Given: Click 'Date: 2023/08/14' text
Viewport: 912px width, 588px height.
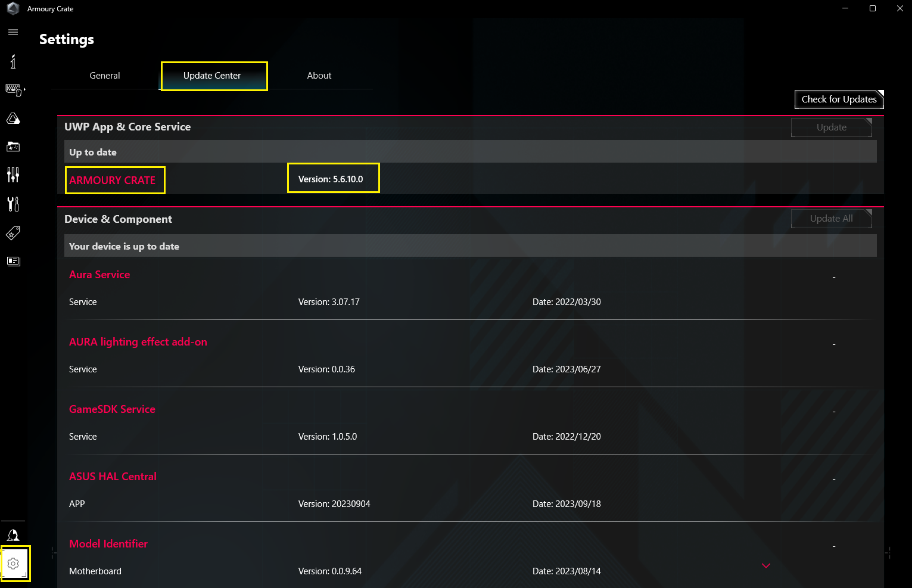Looking at the screenshot, I should [x=567, y=571].
